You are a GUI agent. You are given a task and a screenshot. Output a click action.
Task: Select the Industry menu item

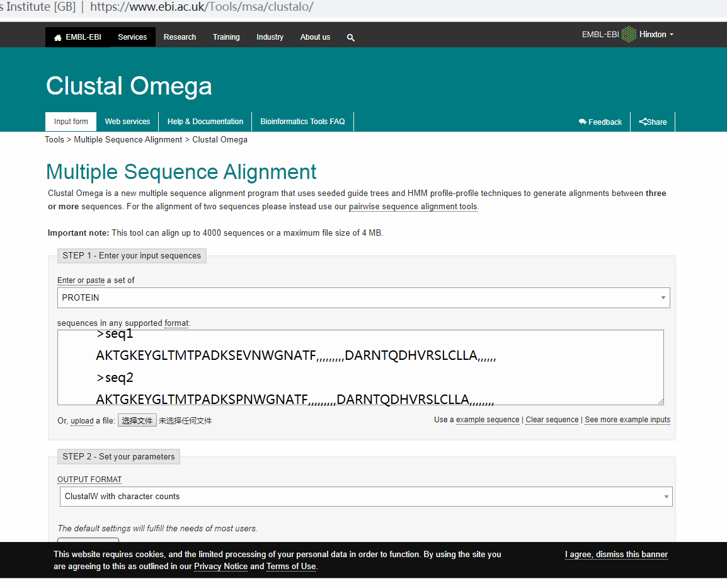pyautogui.click(x=270, y=37)
